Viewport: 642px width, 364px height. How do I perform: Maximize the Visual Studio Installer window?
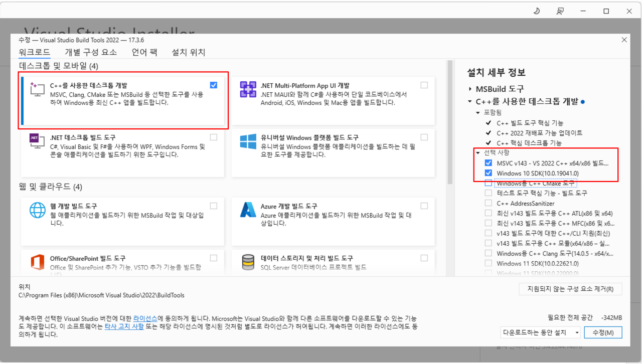coord(606,11)
